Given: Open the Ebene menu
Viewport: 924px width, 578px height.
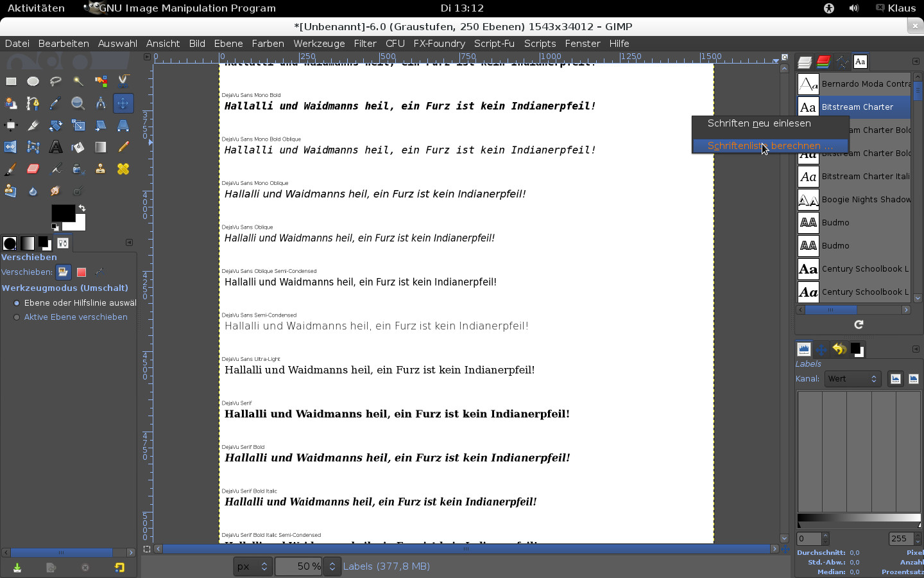Looking at the screenshot, I should [228, 44].
